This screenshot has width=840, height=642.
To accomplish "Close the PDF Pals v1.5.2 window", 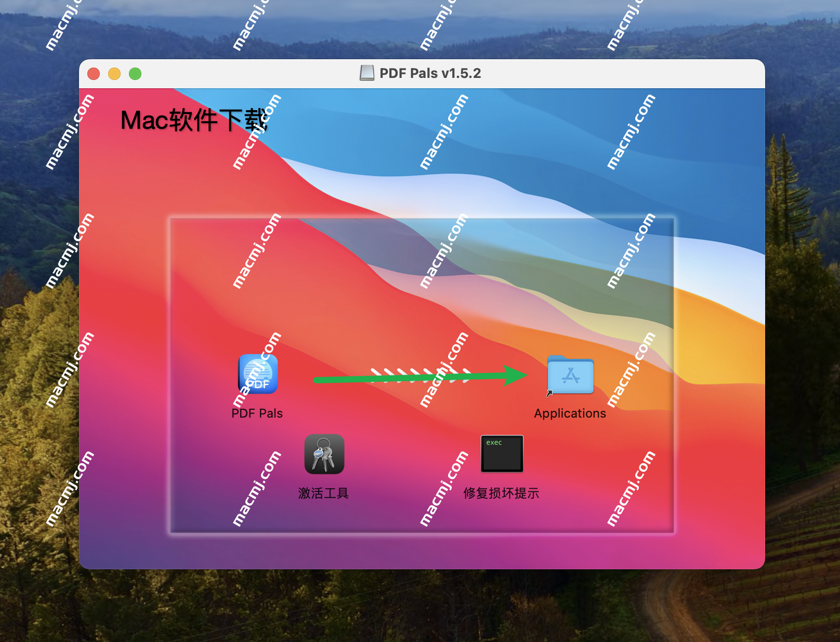I will 94,74.
